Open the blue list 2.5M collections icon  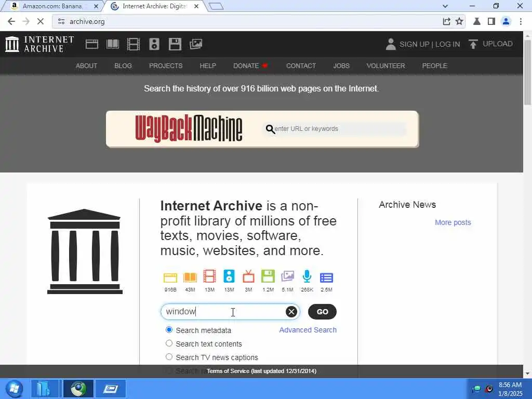pos(326,277)
